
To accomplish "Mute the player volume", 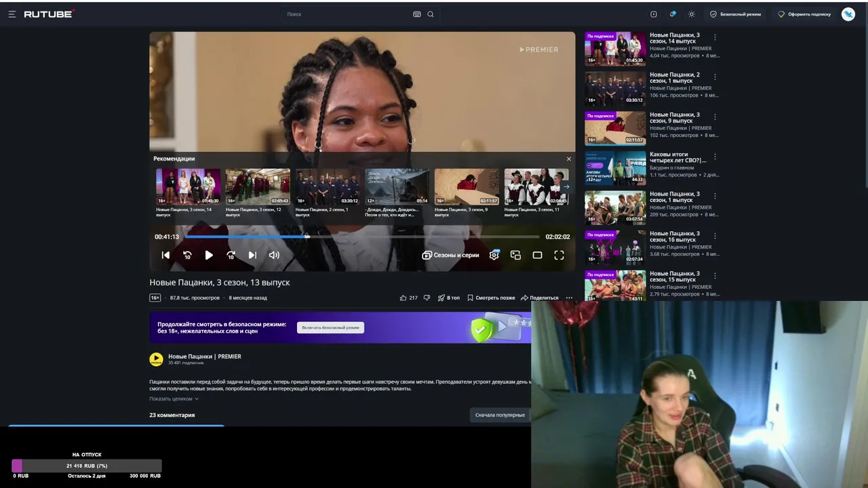I will click(274, 255).
